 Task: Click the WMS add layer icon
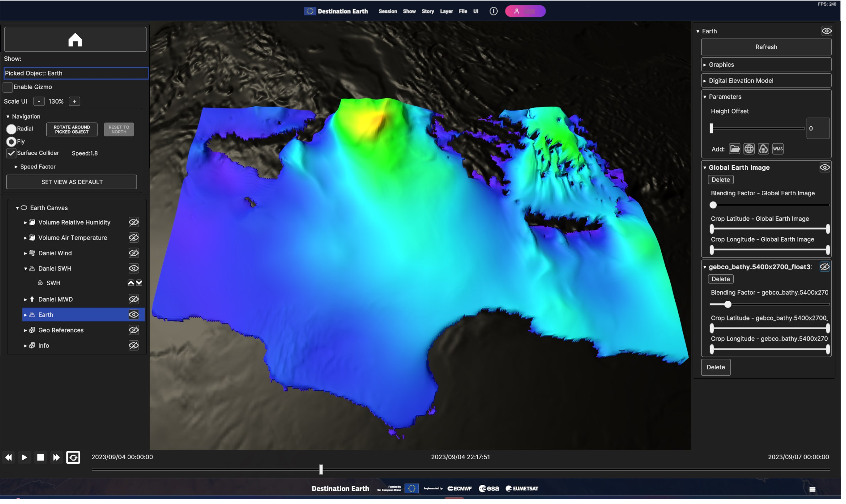[x=778, y=149]
